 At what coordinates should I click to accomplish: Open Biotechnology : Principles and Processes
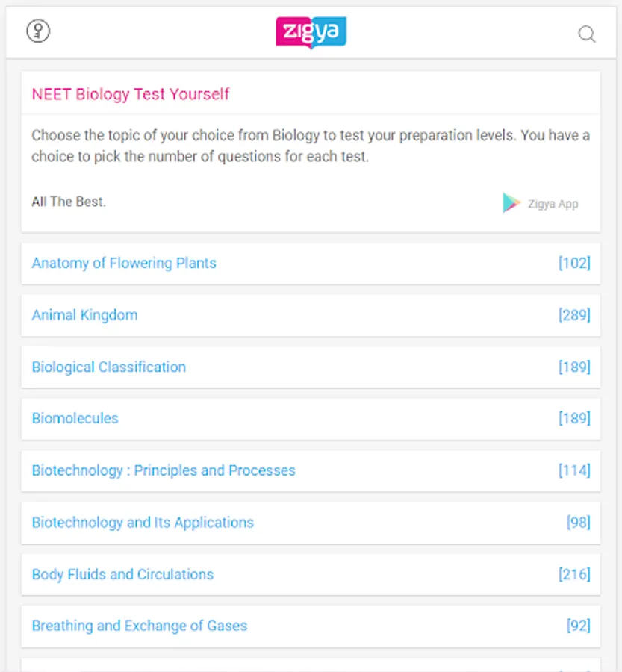pyautogui.click(x=164, y=470)
